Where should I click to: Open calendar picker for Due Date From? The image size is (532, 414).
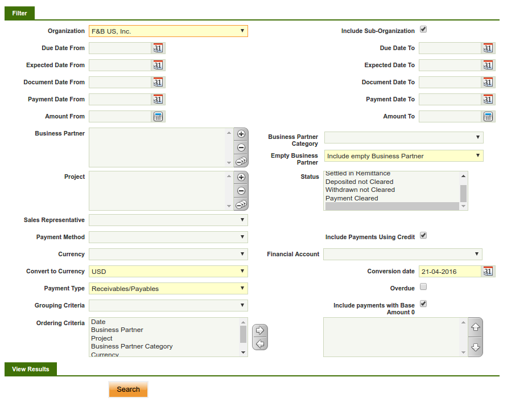click(158, 48)
